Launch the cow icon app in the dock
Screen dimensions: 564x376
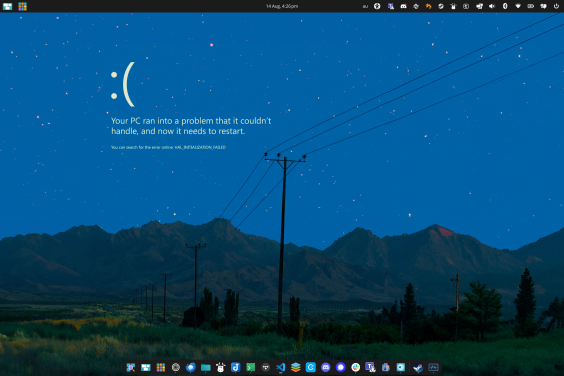point(220,367)
